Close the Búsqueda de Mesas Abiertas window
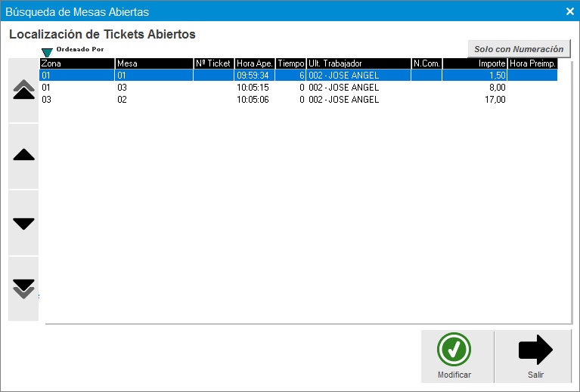This screenshot has width=580, height=392. (569, 11)
